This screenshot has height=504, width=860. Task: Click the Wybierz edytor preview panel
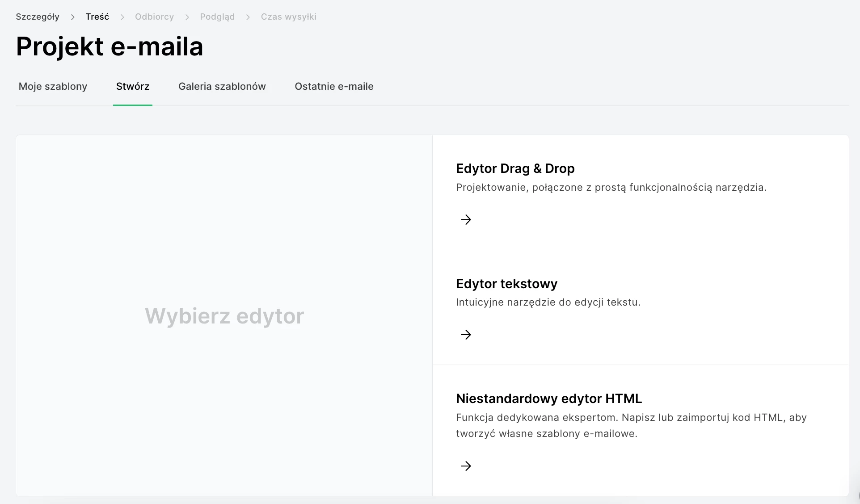click(224, 315)
